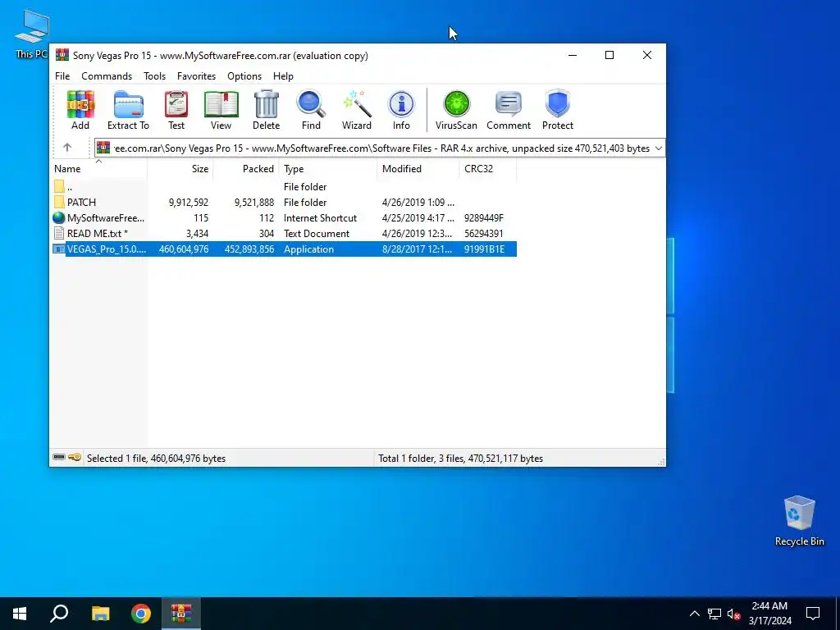
Task: Click status text 'Total 1 folder, 3 files'
Action: [461, 459]
